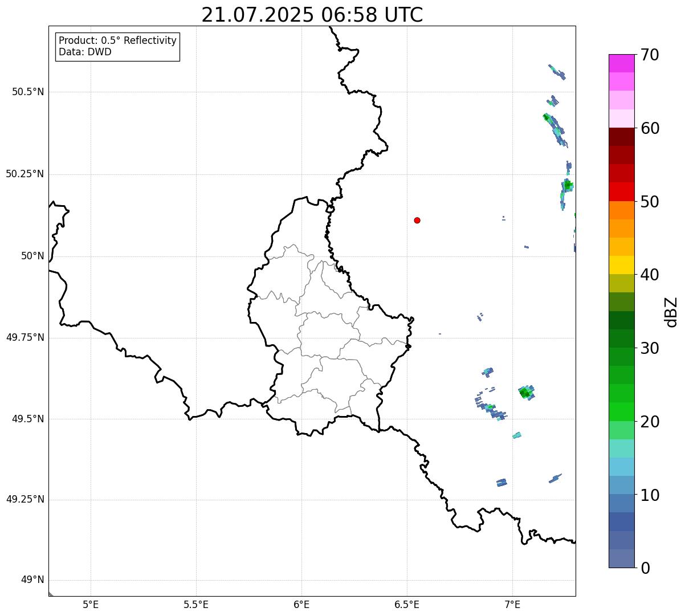Click the 5.5°E longitude label
The image size is (685, 616).
coord(196,604)
